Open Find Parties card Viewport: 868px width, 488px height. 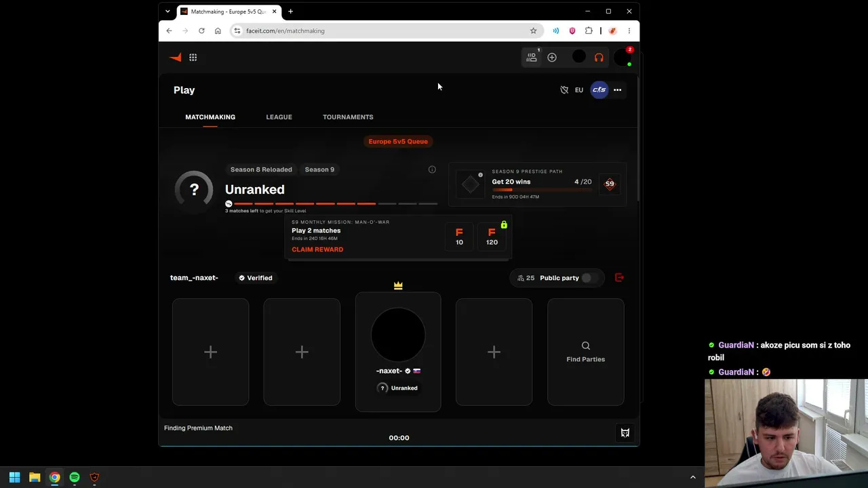(586, 352)
